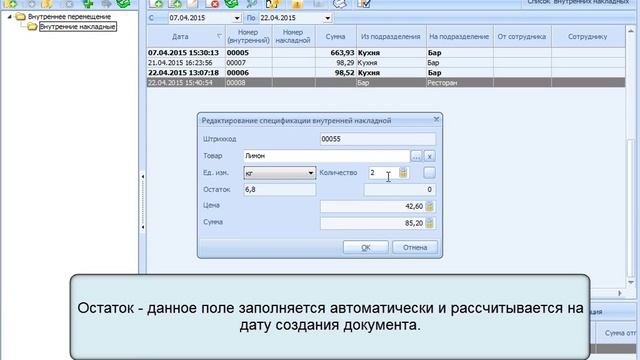Screen dimensions: 640x360
Task: Collapse the Внутреннее перемещение tree node
Action: tap(9, 17)
